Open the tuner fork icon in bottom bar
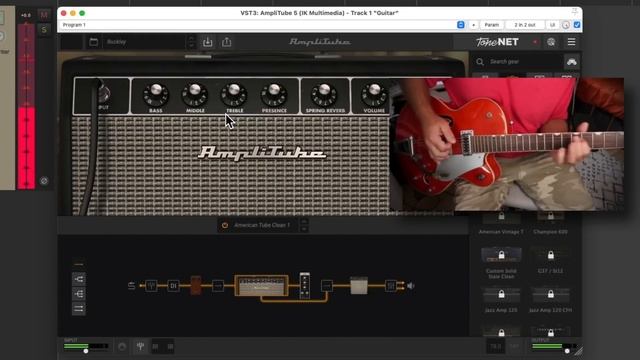The width and height of the screenshot is (640, 360). click(140, 347)
